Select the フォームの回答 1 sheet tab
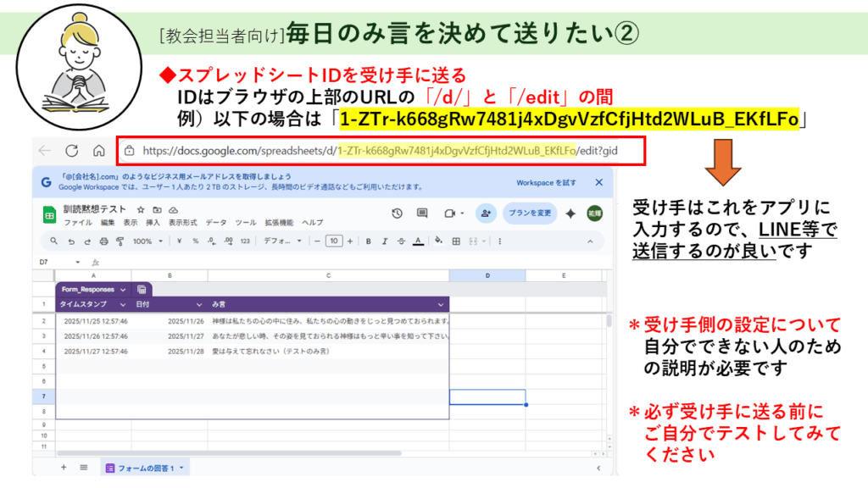 [x=144, y=468]
